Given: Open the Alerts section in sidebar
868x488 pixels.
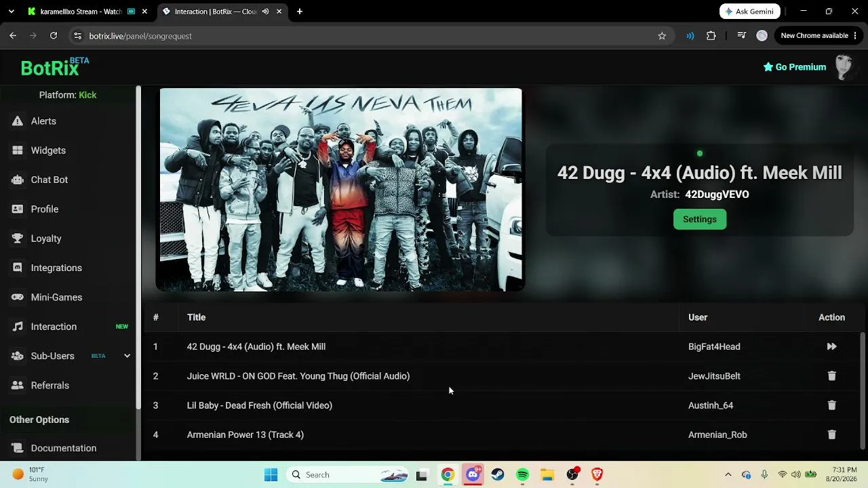Looking at the screenshot, I should click(43, 121).
